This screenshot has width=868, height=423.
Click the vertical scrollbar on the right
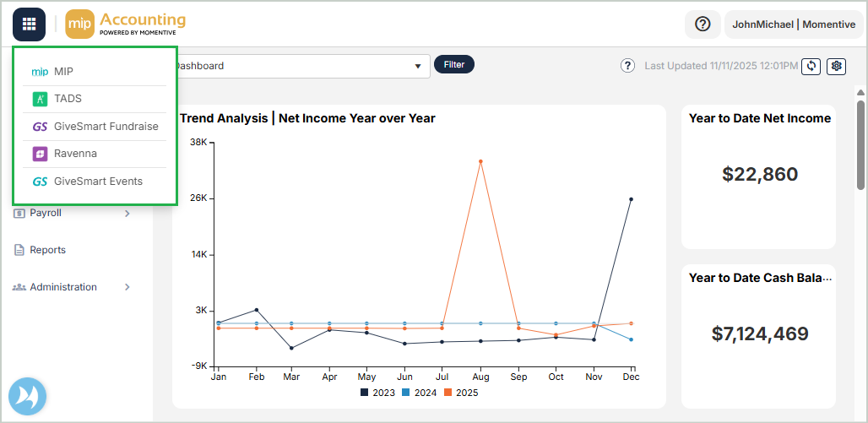coord(860,144)
